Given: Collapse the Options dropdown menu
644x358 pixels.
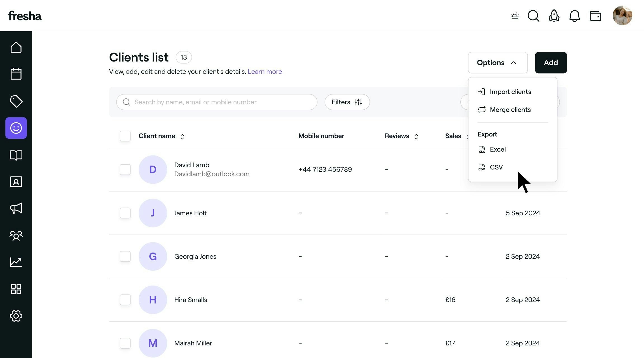Looking at the screenshot, I should (x=498, y=62).
